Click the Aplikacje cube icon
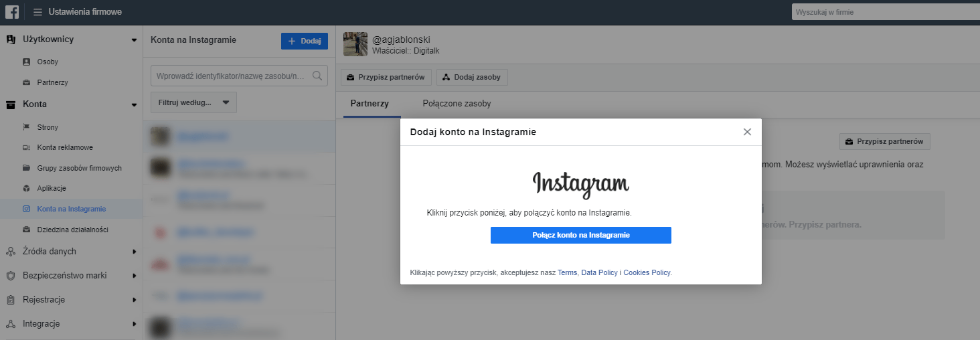Image resolution: width=980 pixels, height=340 pixels. click(x=26, y=188)
